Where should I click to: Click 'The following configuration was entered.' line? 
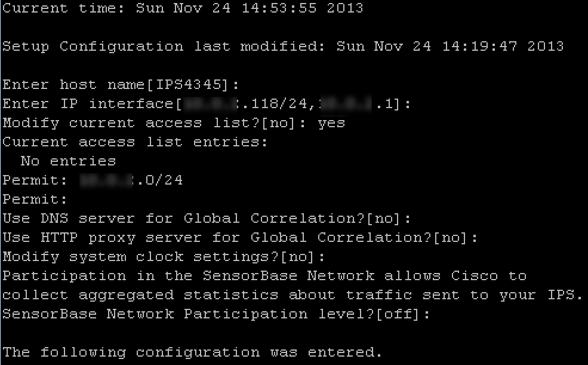(192, 352)
